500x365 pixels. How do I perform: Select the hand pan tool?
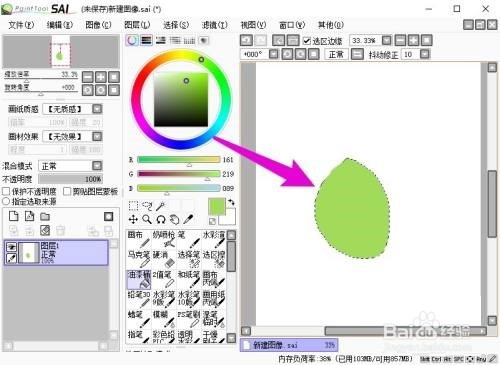tap(175, 219)
